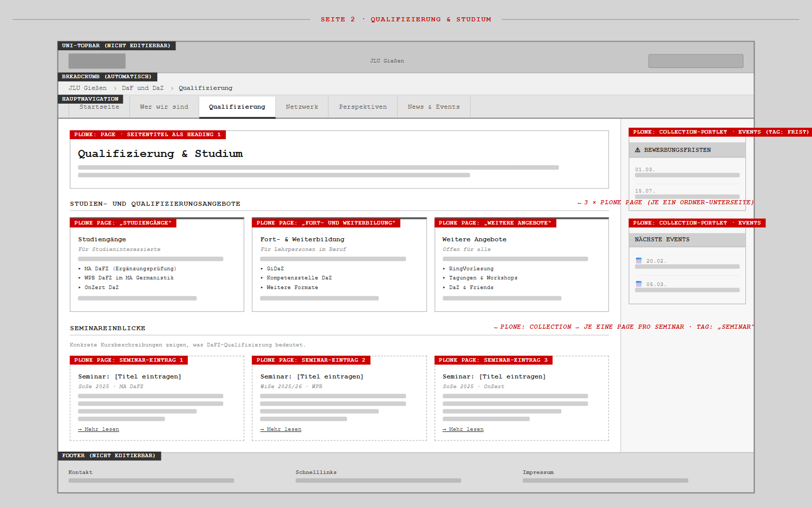Click the logo placeholder in the uni topbar
This screenshot has height=508, width=812.
97,61
